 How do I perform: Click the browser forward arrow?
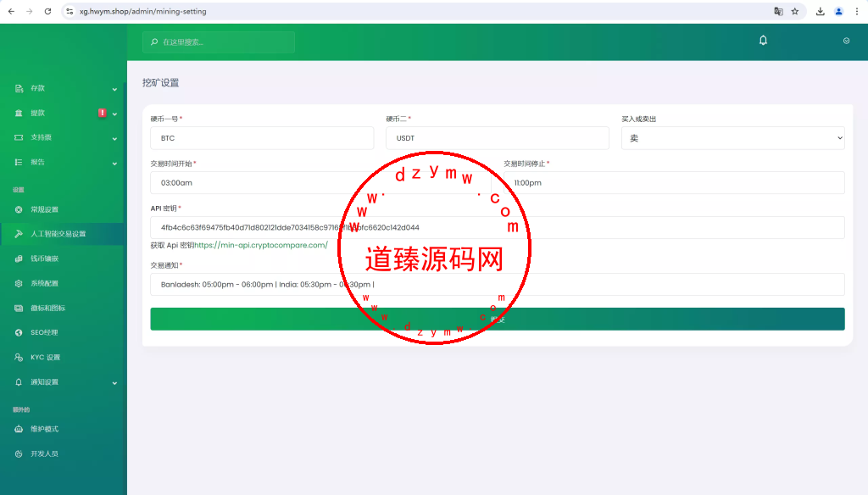point(30,11)
